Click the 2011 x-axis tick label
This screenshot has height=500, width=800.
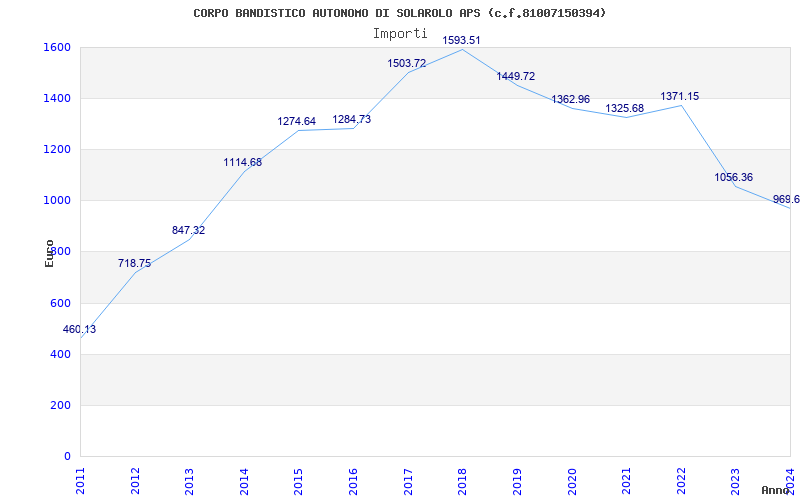pyautogui.click(x=80, y=481)
